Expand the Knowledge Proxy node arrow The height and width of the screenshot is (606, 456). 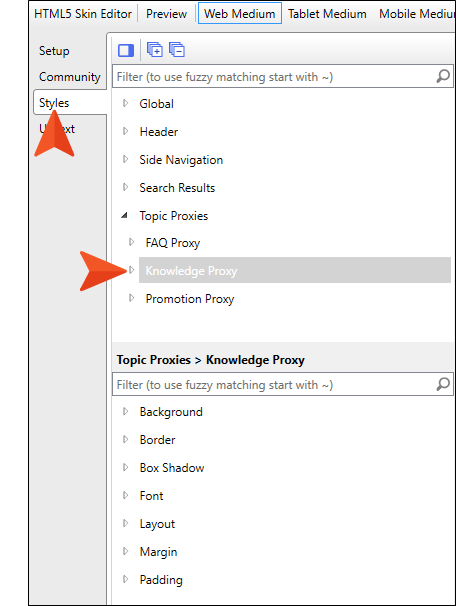(131, 270)
